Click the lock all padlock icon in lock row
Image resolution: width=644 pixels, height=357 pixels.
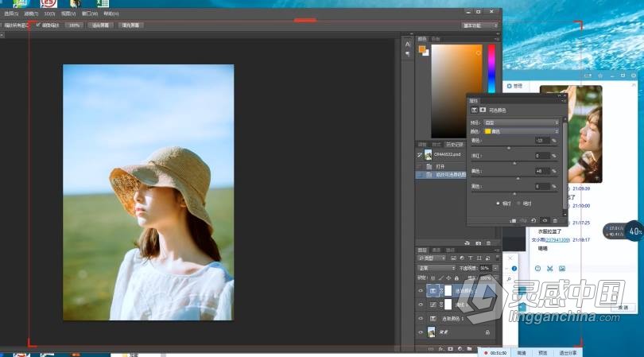tap(456, 278)
